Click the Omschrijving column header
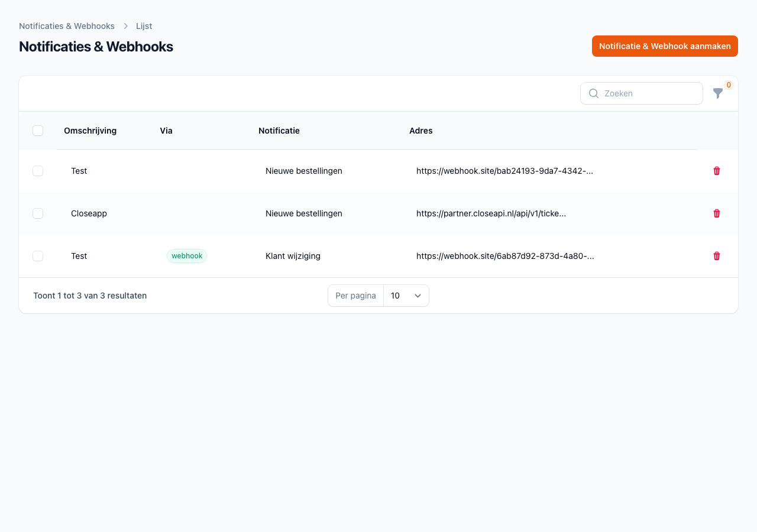Screen dimensions: 757x532 [x=90, y=131]
